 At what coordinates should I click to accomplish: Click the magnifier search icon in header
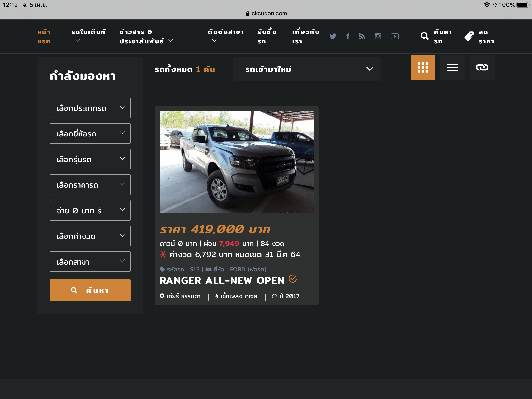click(424, 36)
